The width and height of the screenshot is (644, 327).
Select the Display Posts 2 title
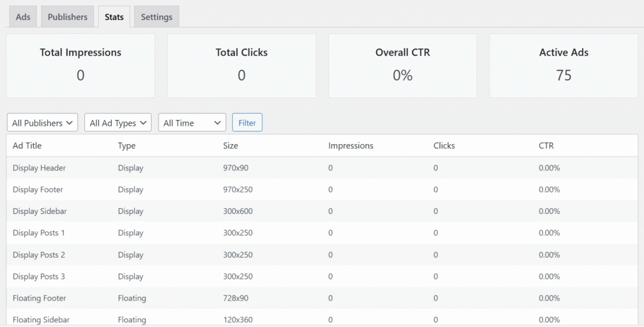click(x=38, y=255)
